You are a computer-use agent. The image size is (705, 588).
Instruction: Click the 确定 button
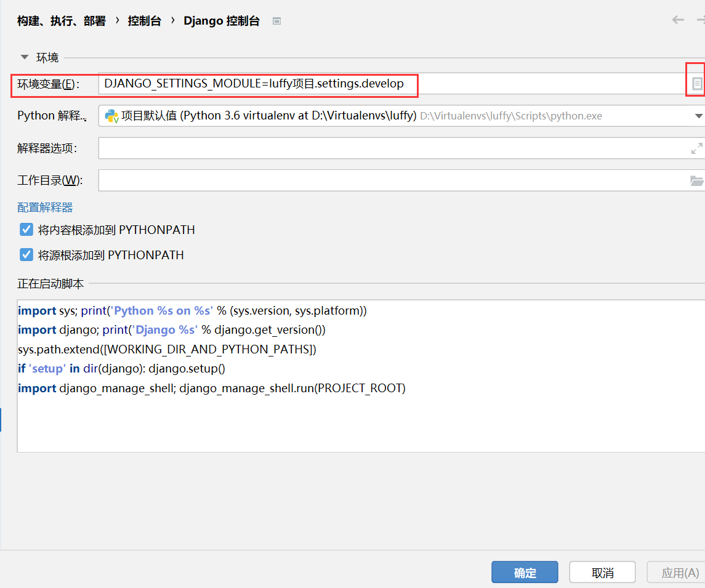(525, 572)
